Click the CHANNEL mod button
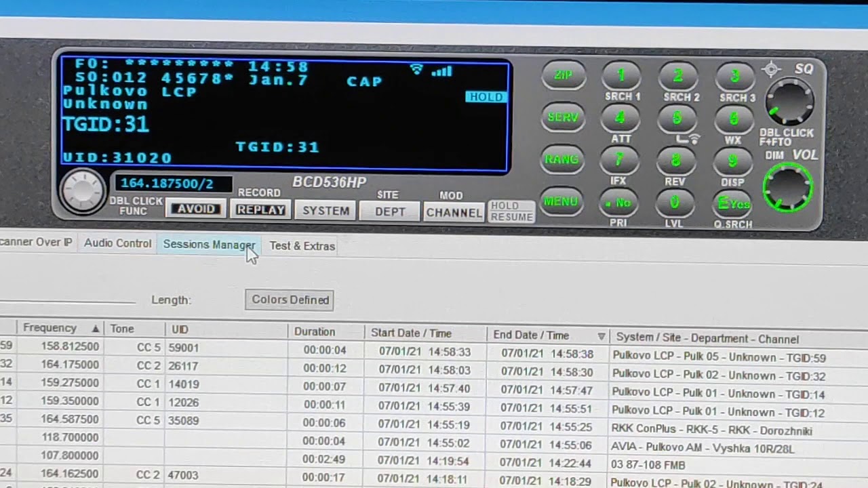Screen dimensions: 868x488 coord(454,213)
